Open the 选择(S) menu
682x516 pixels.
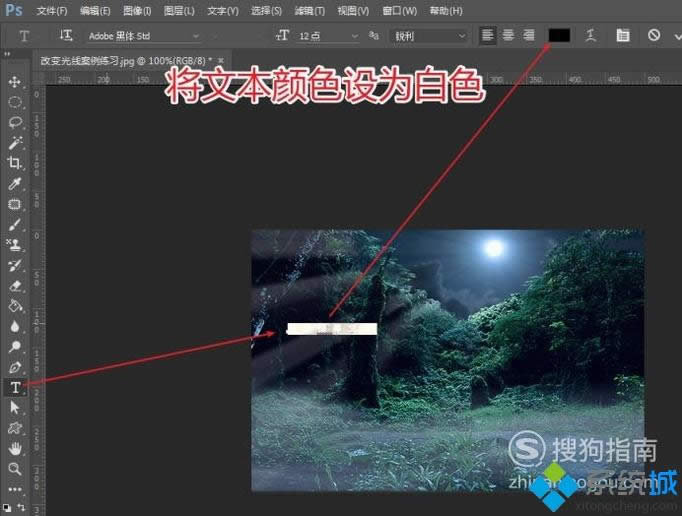(x=266, y=10)
